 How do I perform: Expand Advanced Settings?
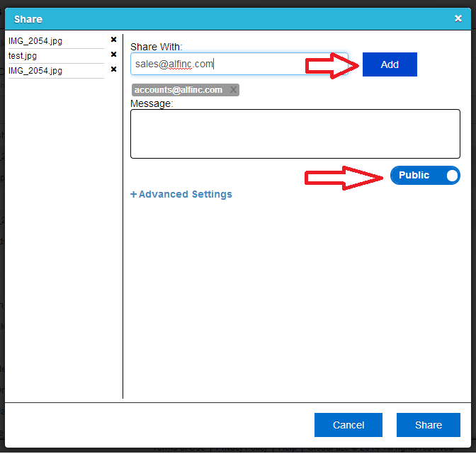pos(181,194)
